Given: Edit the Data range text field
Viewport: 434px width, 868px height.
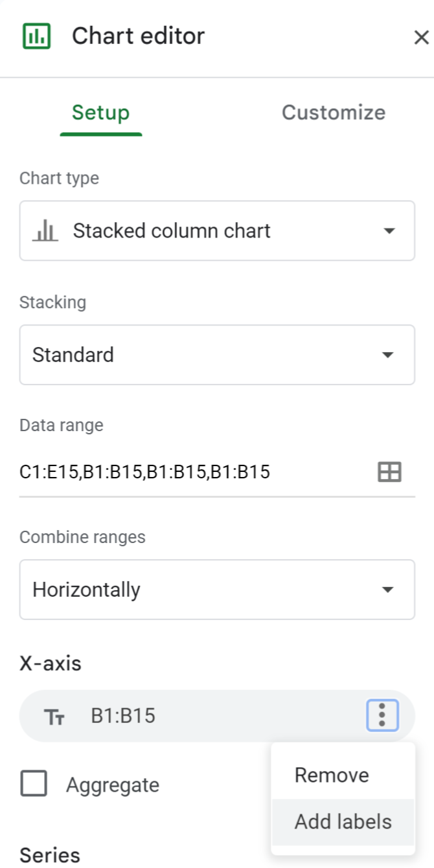Looking at the screenshot, I should 181,472.
